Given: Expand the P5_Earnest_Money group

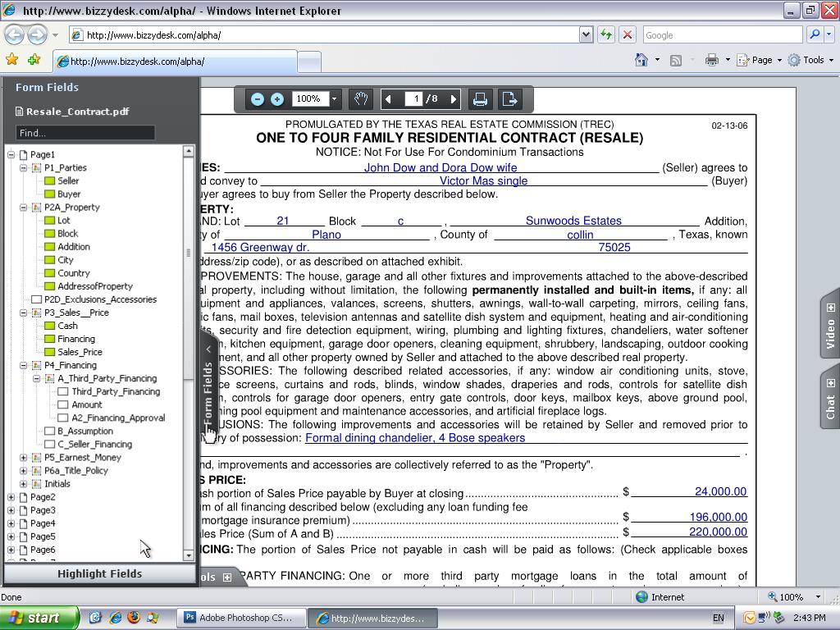Looking at the screenshot, I should coord(24,458).
